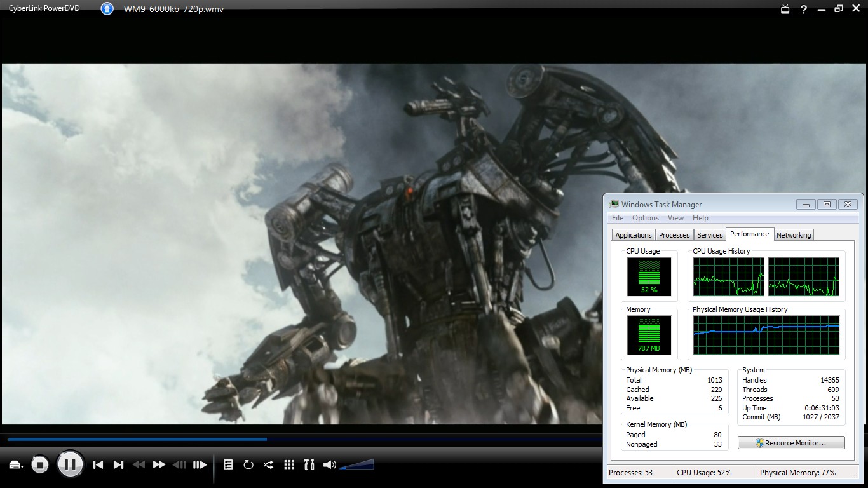The width and height of the screenshot is (868, 488).
Task: Select the Performance tab
Action: (750, 234)
